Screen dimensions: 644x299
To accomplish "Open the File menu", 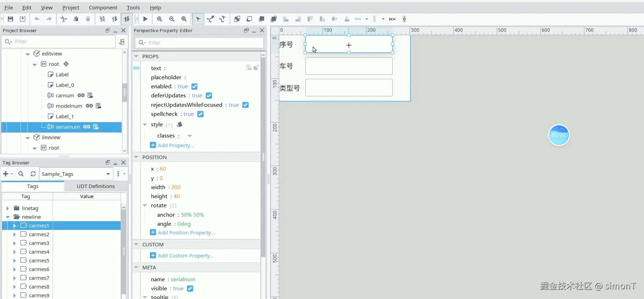I will [x=9, y=7].
